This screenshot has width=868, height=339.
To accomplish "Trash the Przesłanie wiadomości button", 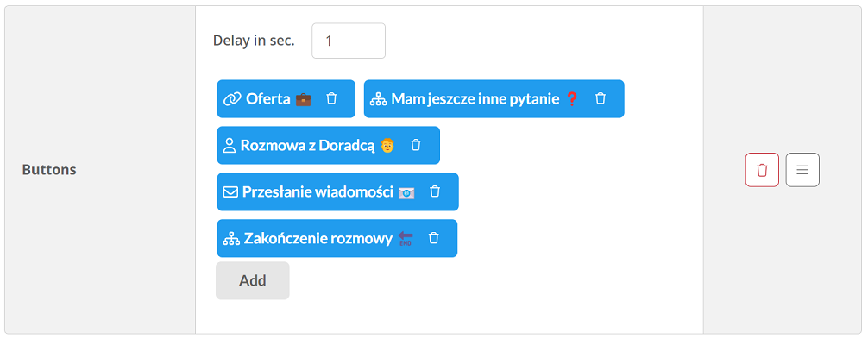I will (x=435, y=191).
